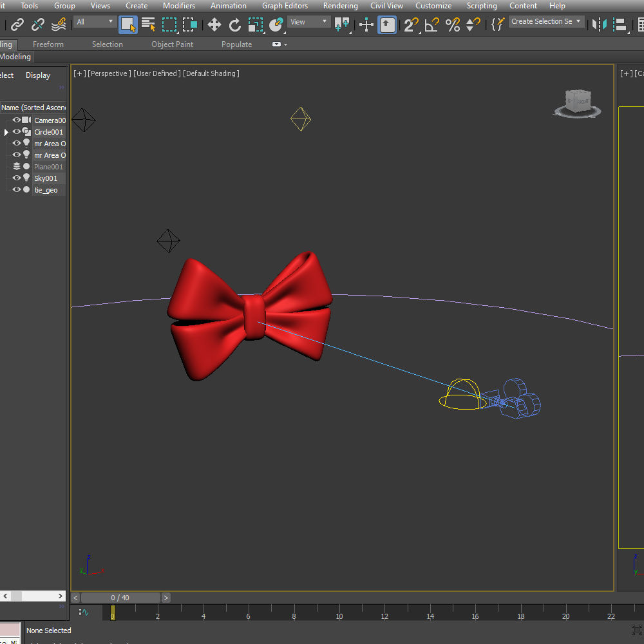Open the Selection ribbon tab
Viewport: 644px width, 644px height.
coord(107,44)
